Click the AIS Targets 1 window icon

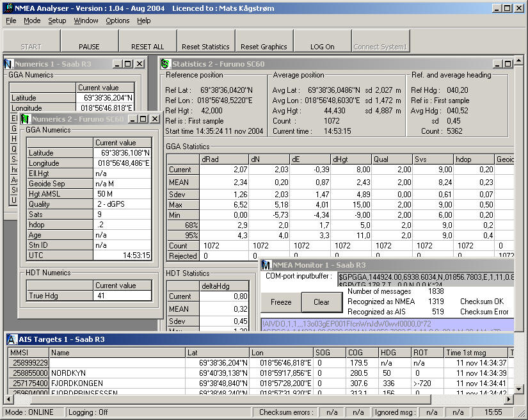pyautogui.click(x=12, y=339)
